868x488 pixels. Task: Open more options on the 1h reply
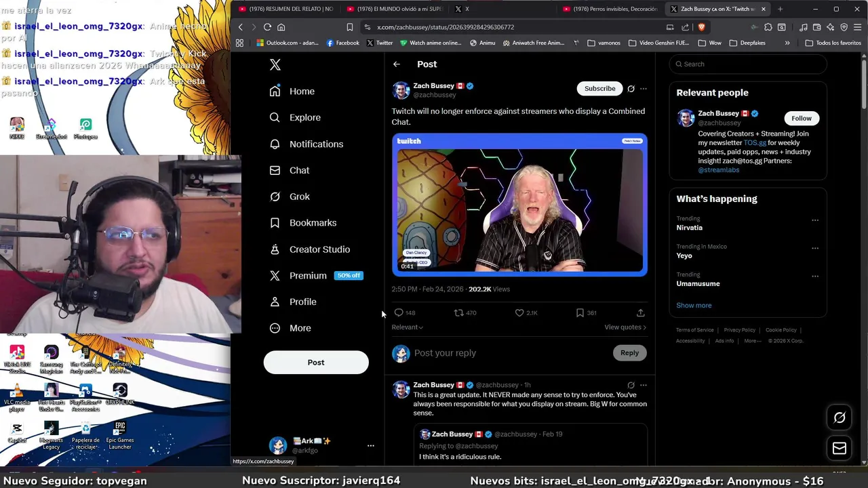[x=644, y=385]
